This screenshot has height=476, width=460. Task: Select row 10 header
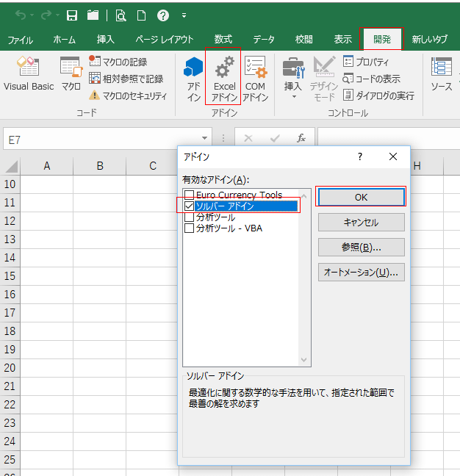[10, 184]
